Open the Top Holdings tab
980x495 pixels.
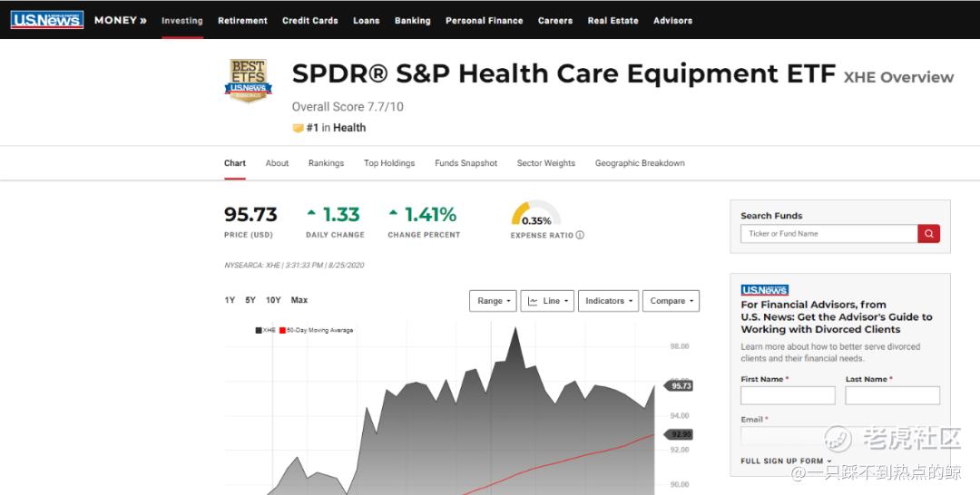389,163
